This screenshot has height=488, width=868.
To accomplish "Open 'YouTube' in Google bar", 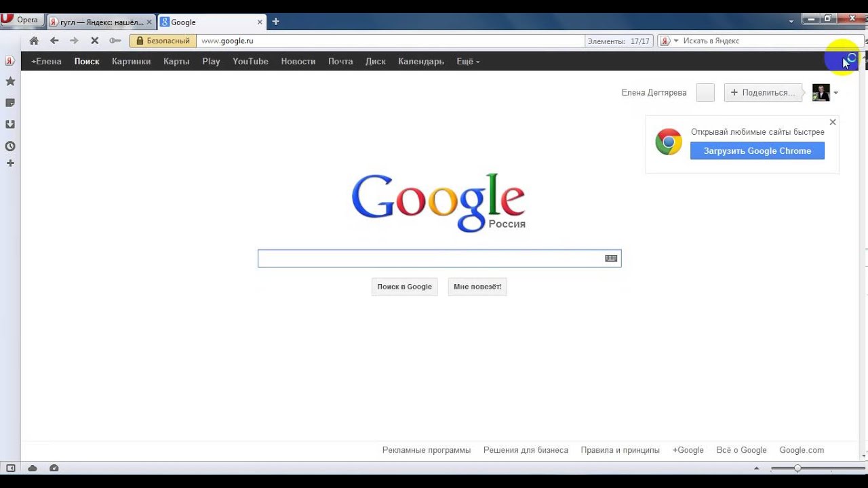I will tap(250, 61).
